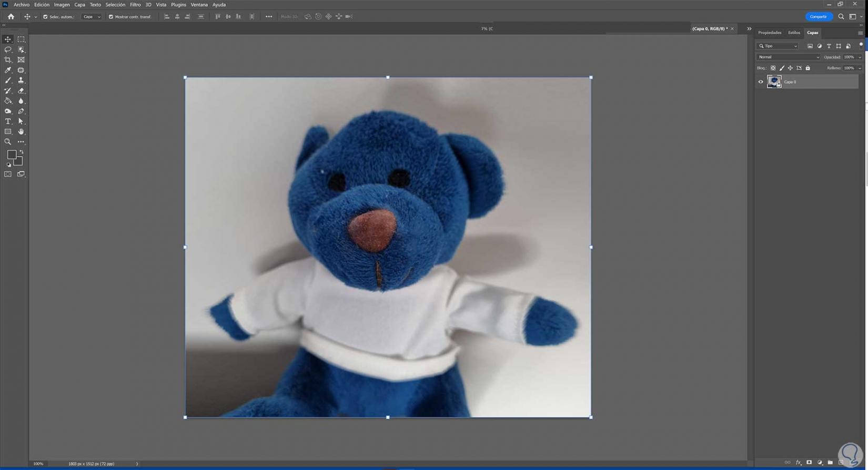Image resolution: width=868 pixels, height=470 pixels.
Task: Toggle lock all padlock icon
Action: [808, 68]
